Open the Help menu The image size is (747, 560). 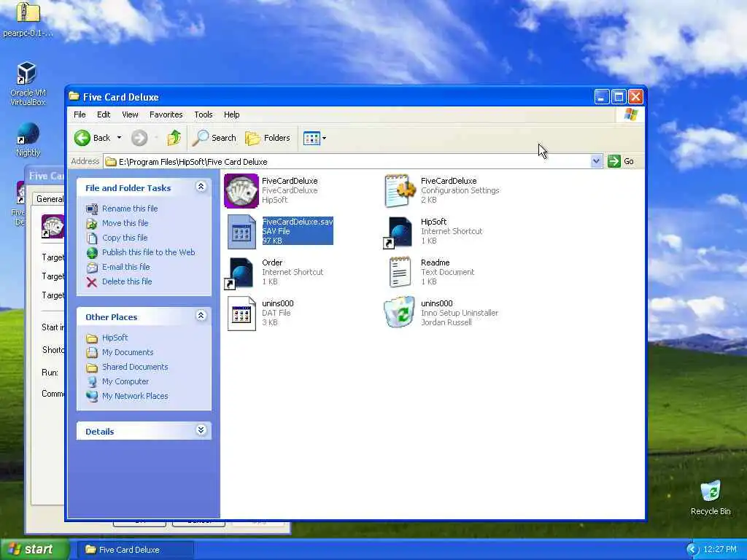(231, 114)
